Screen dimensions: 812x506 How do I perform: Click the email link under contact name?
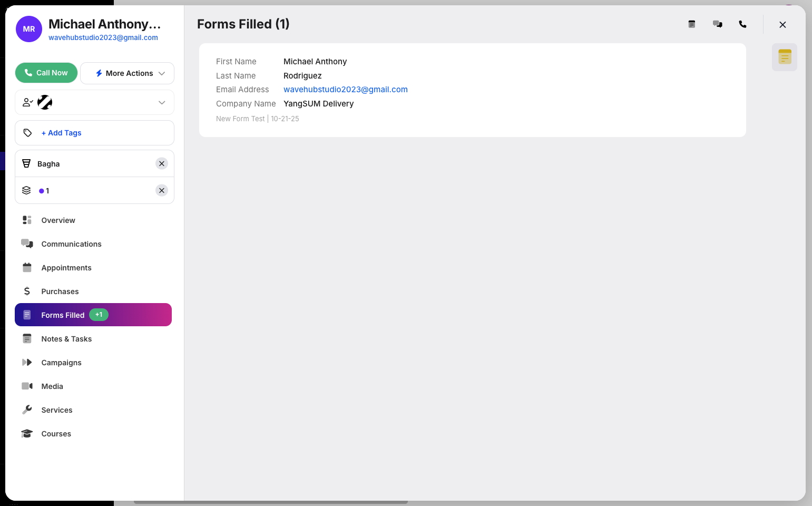pyautogui.click(x=103, y=37)
